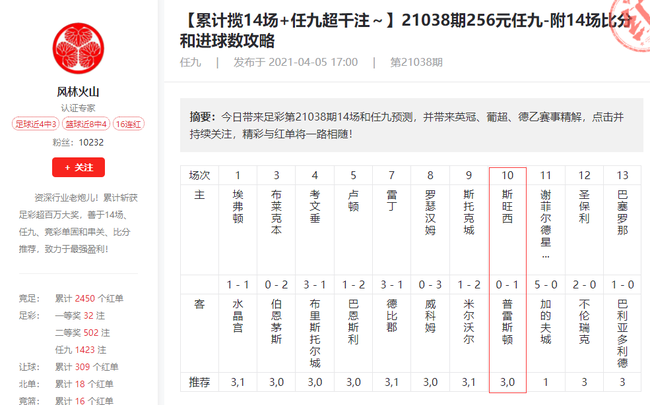Click the 0 - 2 score cell

coord(276,285)
